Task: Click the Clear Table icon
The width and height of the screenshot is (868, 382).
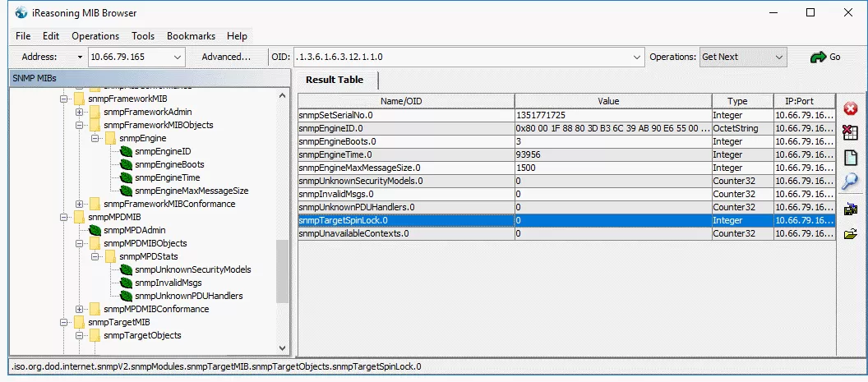Action: click(851, 133)
